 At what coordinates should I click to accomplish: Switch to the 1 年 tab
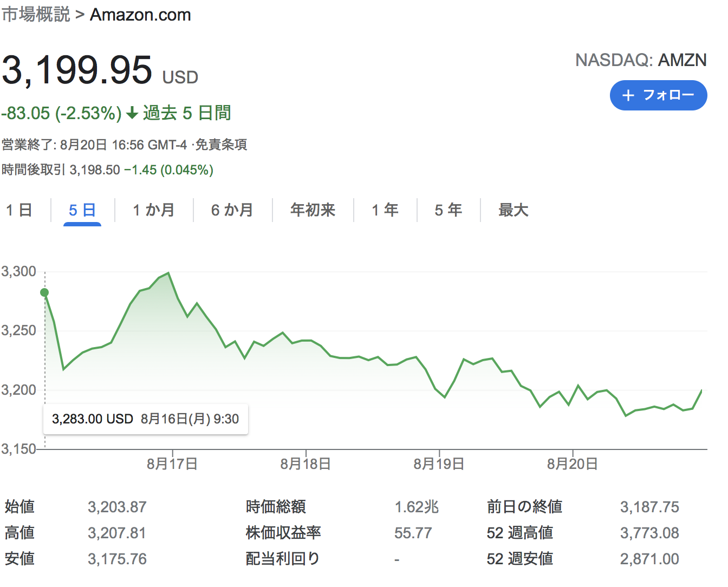click(x=385, y=210)
